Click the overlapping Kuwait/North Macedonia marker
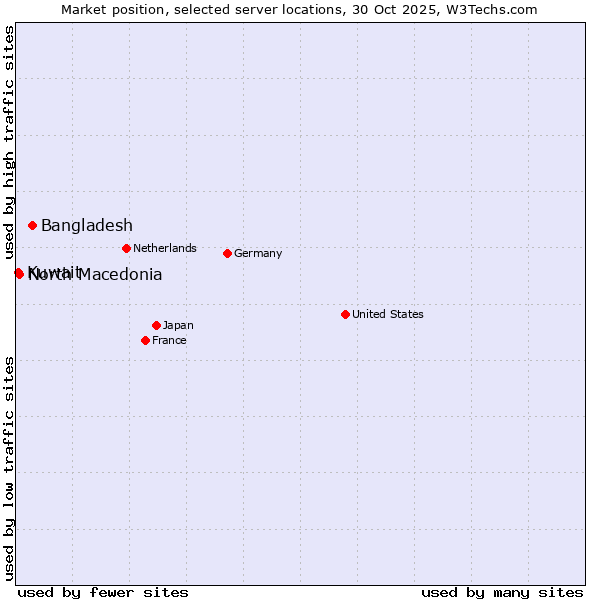600x600 pixels. coord(19,274)
